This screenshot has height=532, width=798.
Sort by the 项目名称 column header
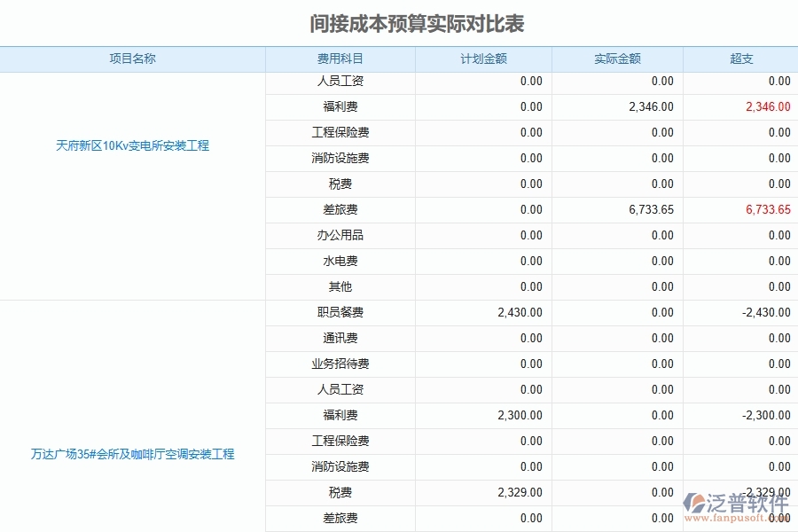point(133,59)
